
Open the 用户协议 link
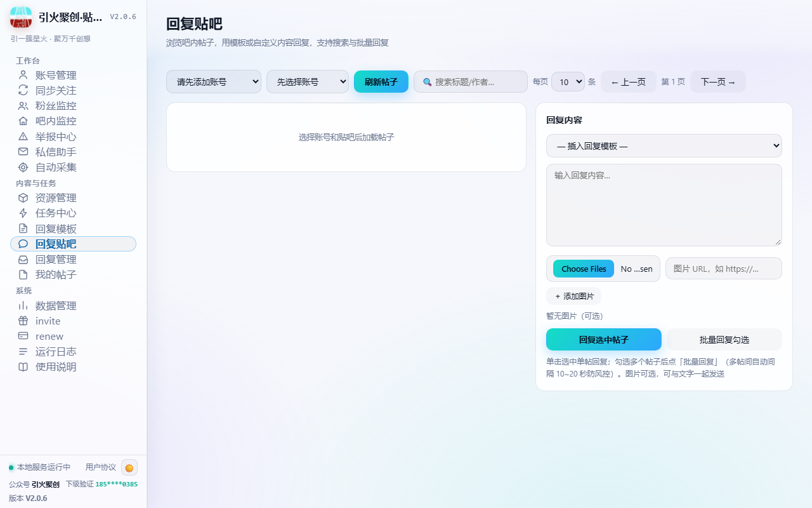101,467
